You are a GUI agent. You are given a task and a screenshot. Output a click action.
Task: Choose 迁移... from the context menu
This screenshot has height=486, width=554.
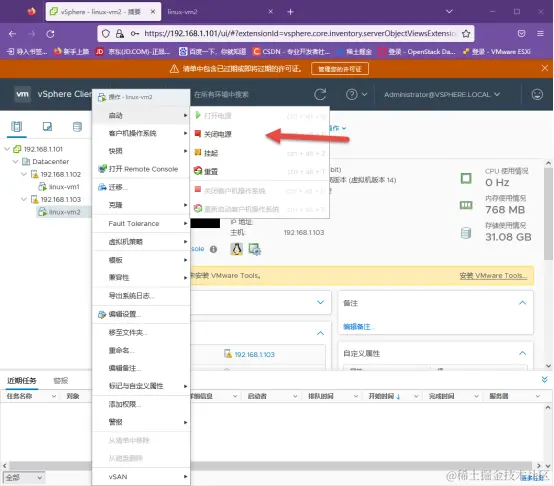(141, 187)
